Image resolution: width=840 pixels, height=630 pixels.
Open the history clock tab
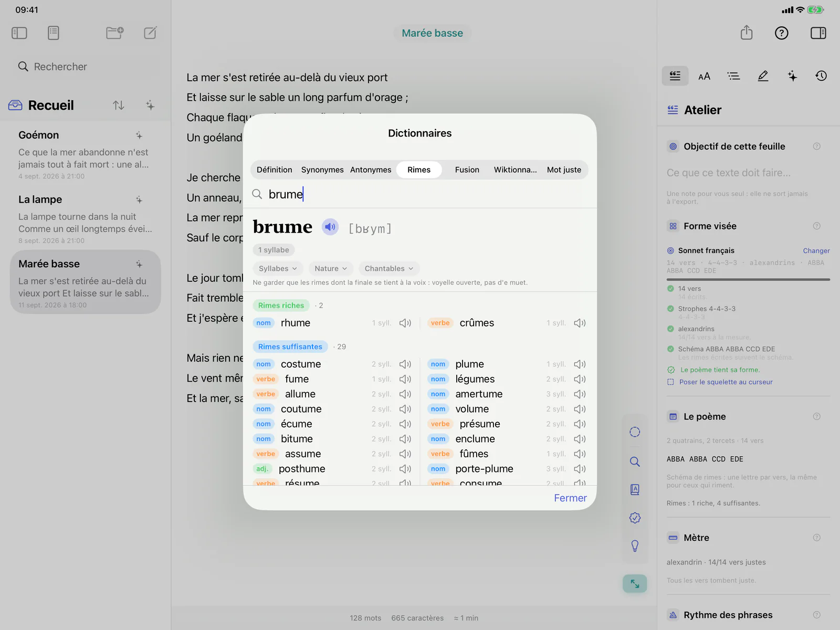click(821, 76)
